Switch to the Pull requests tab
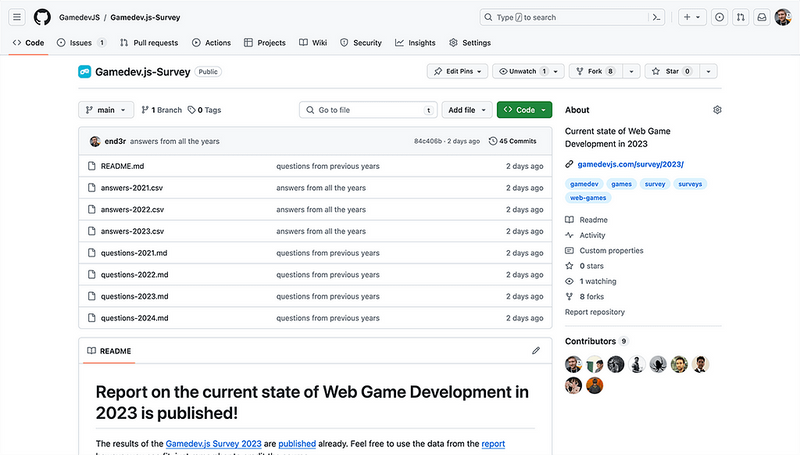 point(149,43)
